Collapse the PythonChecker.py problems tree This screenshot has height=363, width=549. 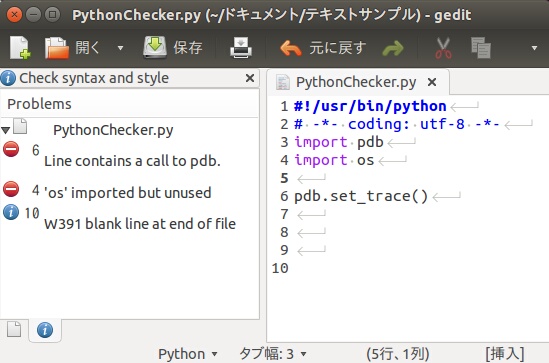point(5,131)
